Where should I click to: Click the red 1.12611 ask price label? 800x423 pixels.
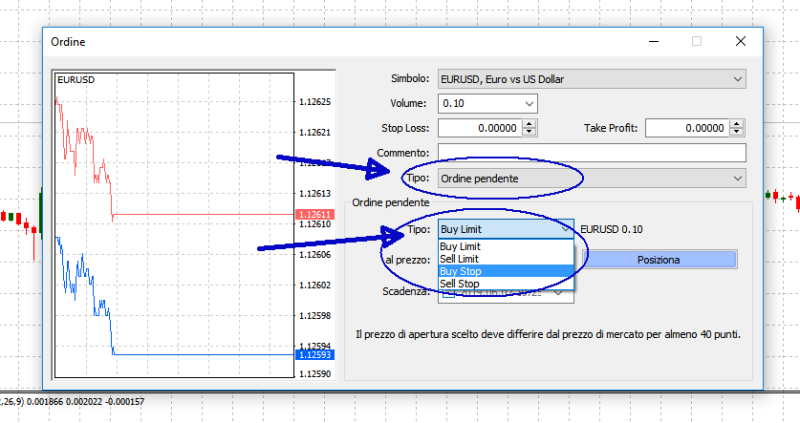314,215
